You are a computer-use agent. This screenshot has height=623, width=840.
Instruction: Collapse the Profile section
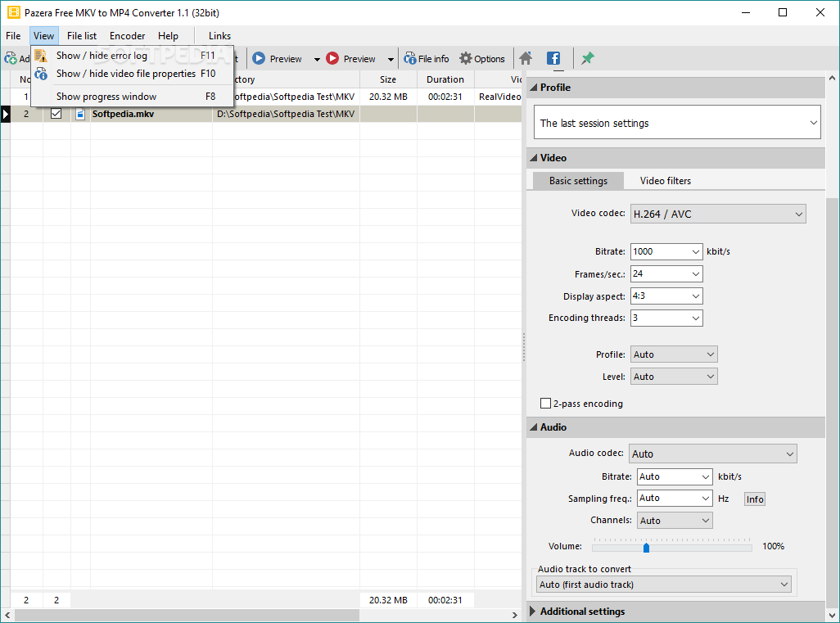(x=534, y=88)
